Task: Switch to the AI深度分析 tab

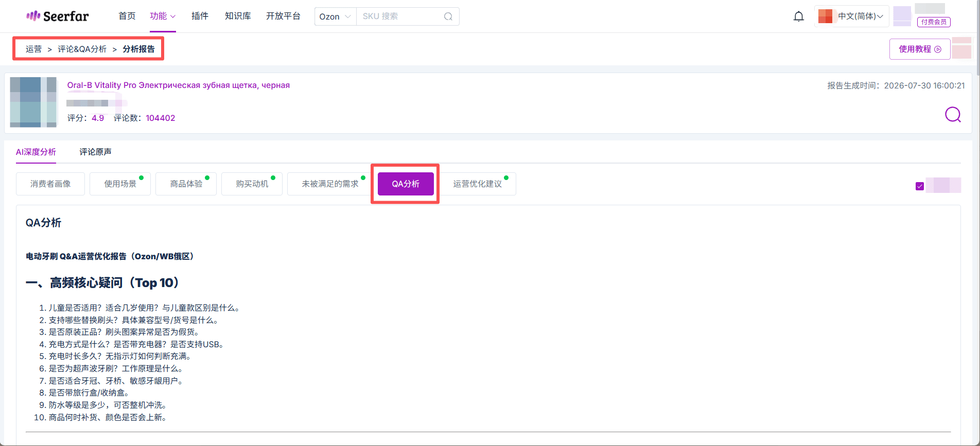Action: click(x=36, y=152)
